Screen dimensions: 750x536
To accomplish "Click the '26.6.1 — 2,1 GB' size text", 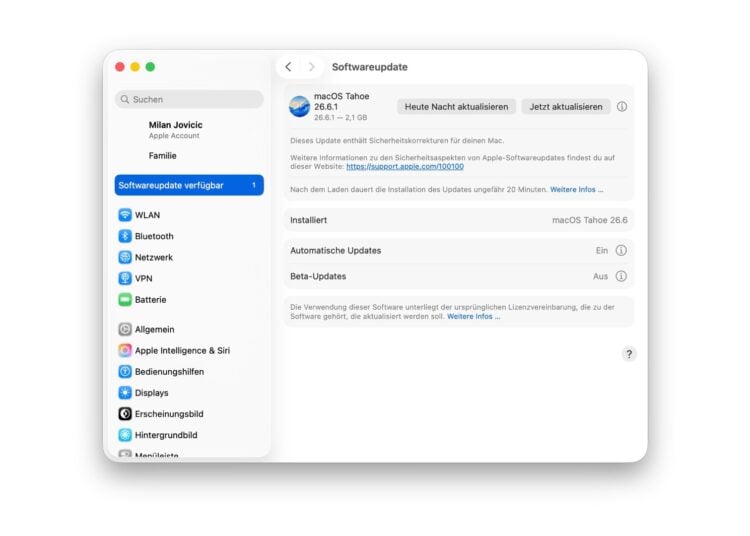I will [x=341, y=118].
